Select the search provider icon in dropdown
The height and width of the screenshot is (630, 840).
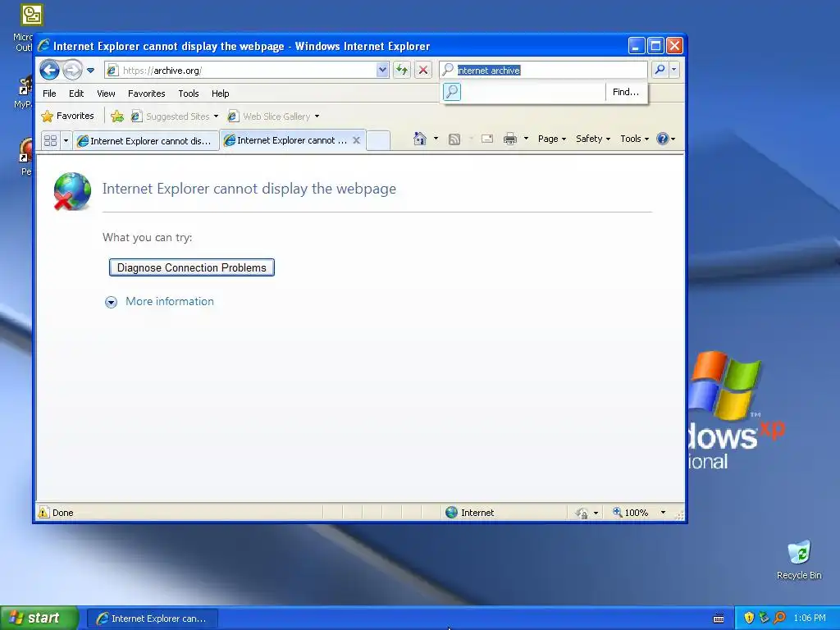click(x=452, y=92)
